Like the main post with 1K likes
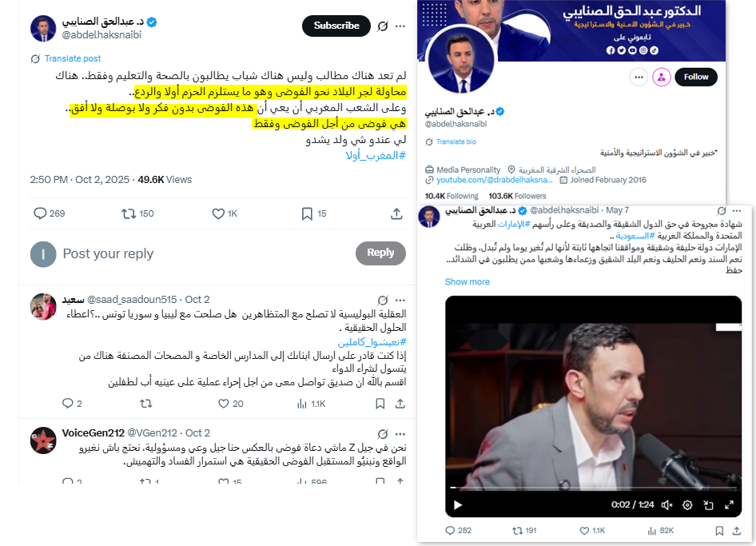The image size is (756, 546). 225,213
